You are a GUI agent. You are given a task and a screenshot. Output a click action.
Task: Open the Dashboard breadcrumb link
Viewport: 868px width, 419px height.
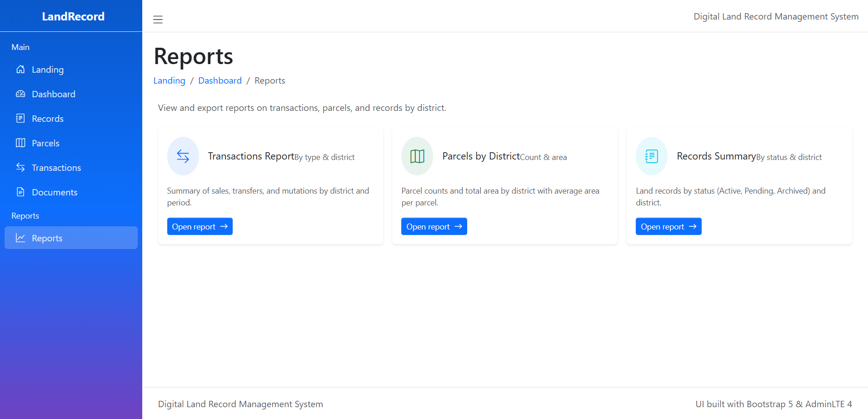(220, 80)
